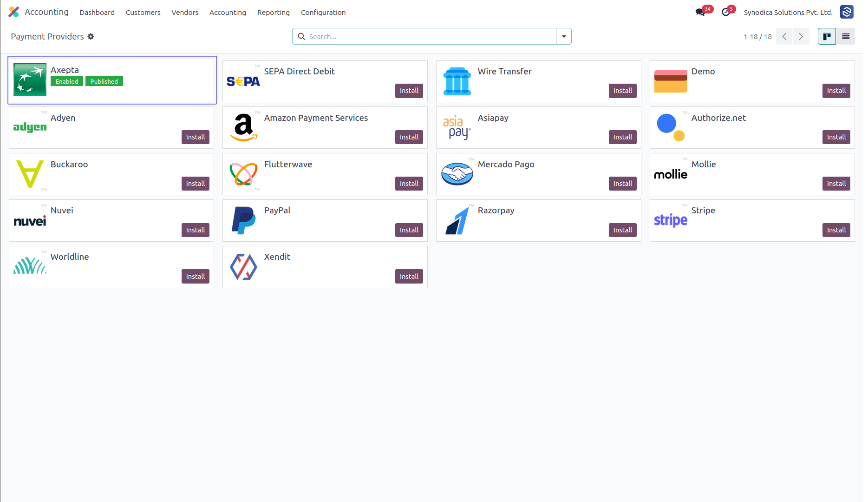Install SEPA Direct Debit provider
Viewport: 868px width, 502px height.
tap(409, 91)
